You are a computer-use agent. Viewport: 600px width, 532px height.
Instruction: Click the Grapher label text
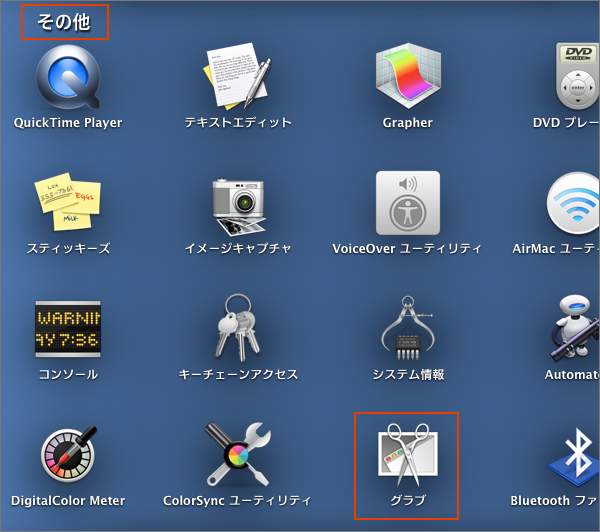(x=408, y=123)
